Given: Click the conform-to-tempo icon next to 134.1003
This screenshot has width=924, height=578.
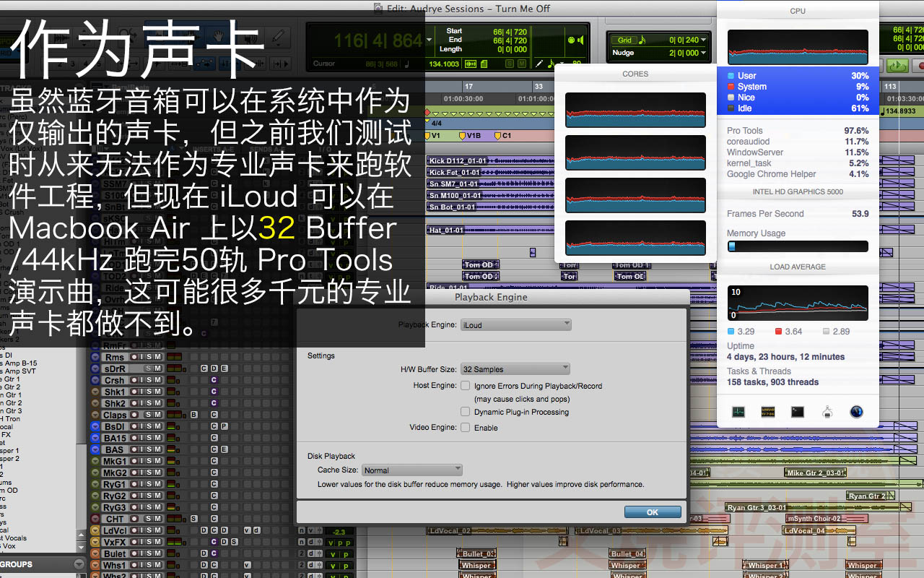Looking at the screenshot, I should click(x=471, y=64).
